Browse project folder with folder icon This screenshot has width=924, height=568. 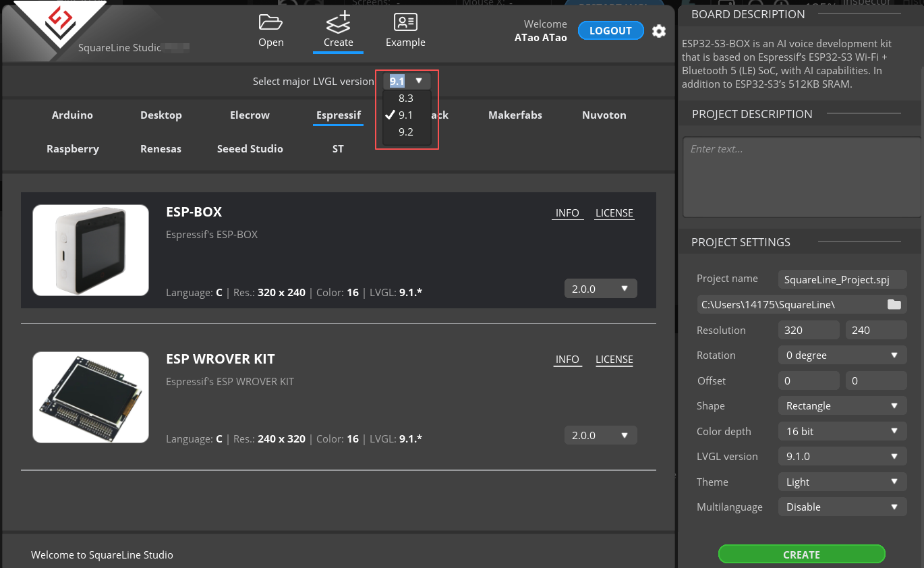pyautogui.click(x=894, y=304)
